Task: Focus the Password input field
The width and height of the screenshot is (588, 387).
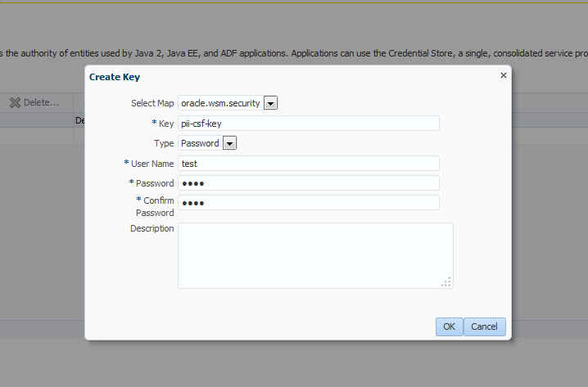Action: pos(309,183)
